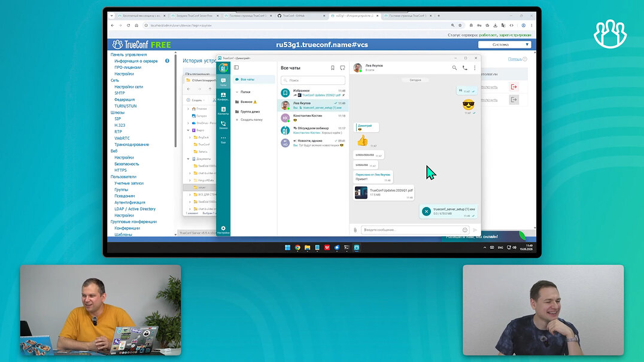The image size is (644, 362).
Task: Open the browser Home button
Action: (x=136, y=26)
